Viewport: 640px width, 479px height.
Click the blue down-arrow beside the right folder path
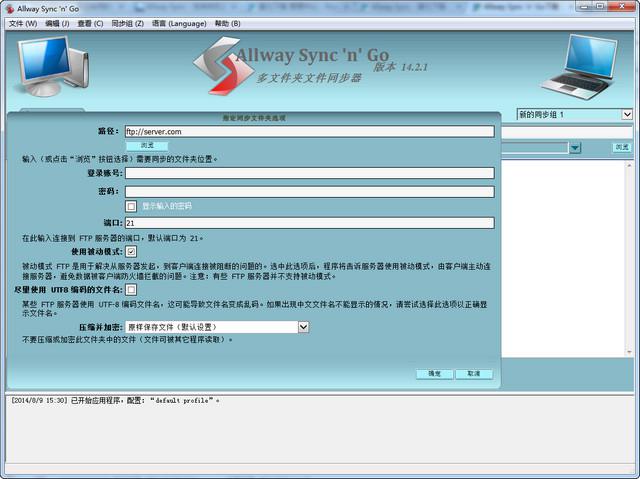(575, 147)
